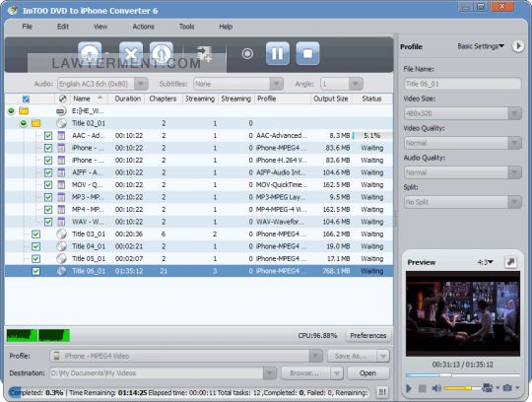The height and width of the screenshot is (402, 532).
Task: Click the disc column header icon
Action: pos(62,99)
